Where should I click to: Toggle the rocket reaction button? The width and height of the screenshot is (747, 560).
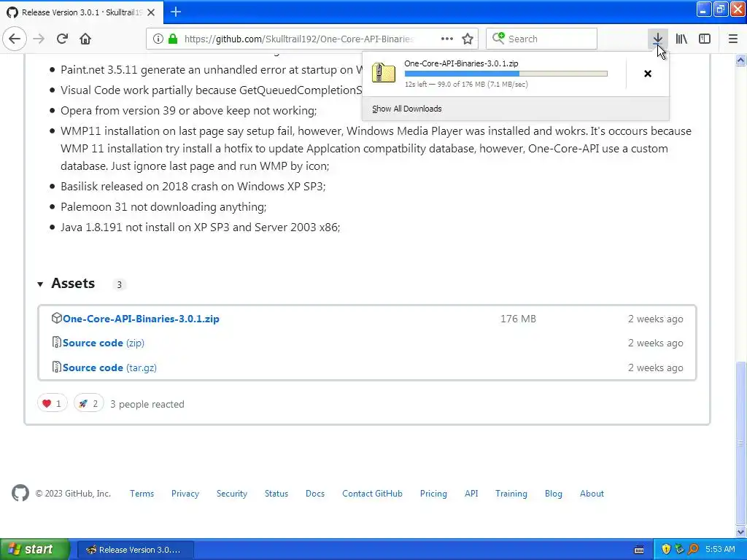(x=88, y=404)
